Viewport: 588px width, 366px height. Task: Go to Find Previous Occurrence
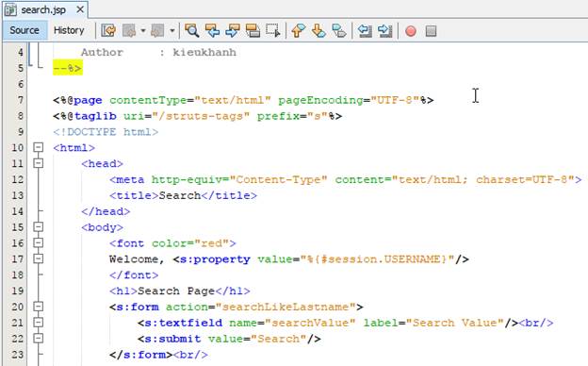[212, 30]
